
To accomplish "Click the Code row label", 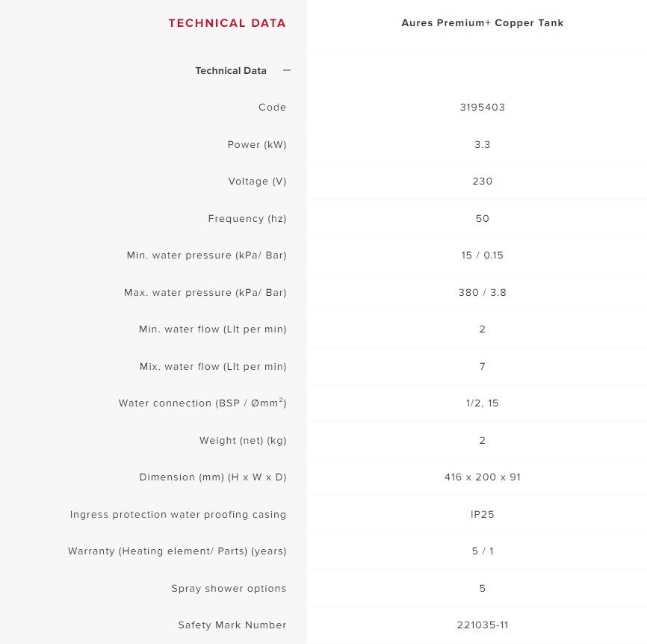I will click(273, 108).
